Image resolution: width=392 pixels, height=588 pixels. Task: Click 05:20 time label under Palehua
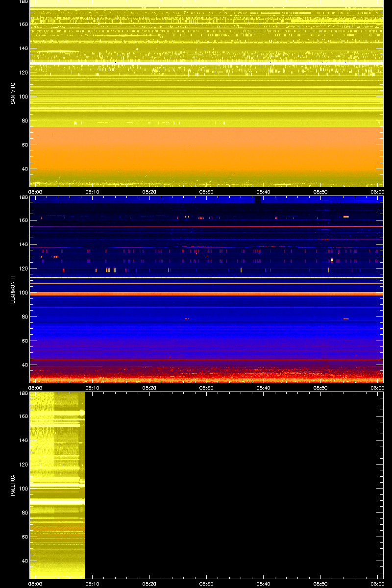149,584
